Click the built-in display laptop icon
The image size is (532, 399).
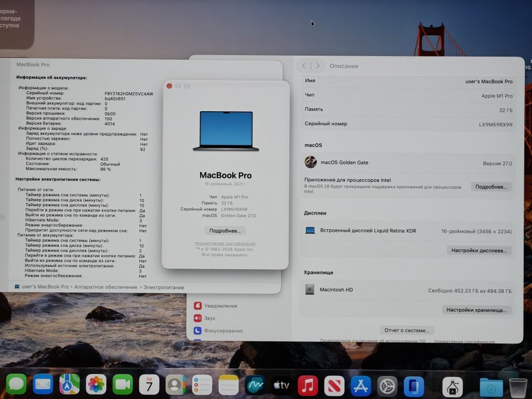(x=310, y=230)
